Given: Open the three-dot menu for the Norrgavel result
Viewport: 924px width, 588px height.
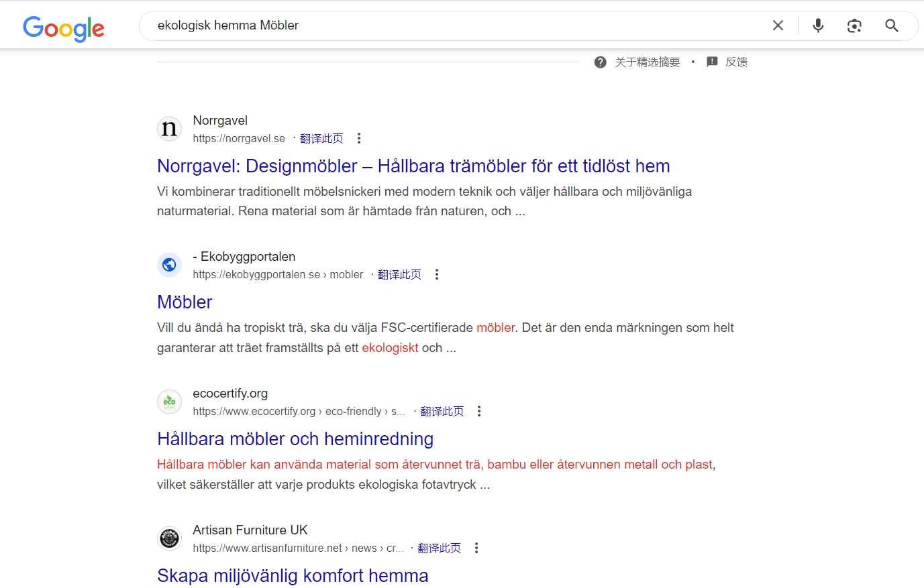Looking at the screenshot, I should coord(359,138).
